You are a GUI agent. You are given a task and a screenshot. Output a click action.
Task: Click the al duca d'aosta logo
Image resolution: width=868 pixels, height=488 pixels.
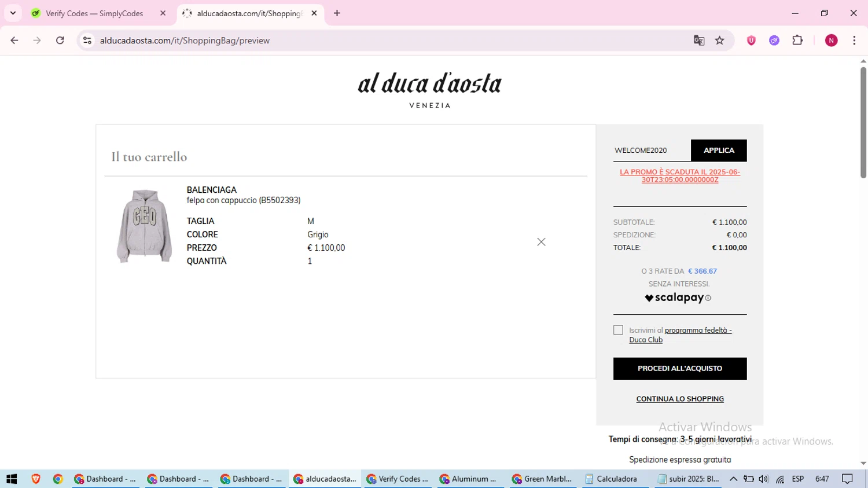pyautogui.click(x=430, y=90)
